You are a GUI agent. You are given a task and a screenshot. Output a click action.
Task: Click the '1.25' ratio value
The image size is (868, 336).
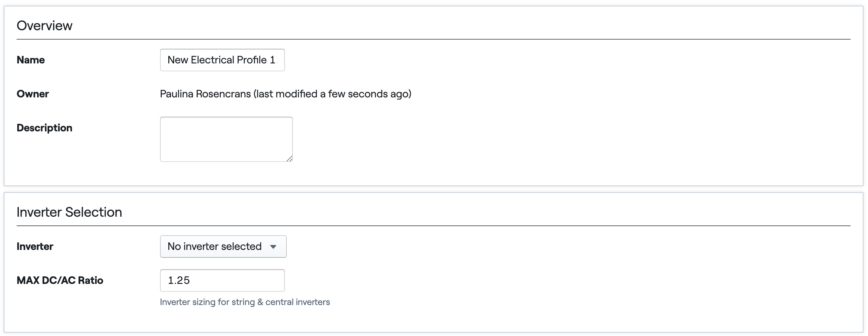pyautogui.click(x=179, y=281)
